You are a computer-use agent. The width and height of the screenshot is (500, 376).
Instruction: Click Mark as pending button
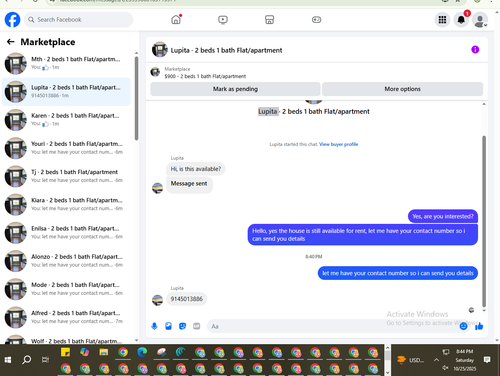pos(235,89)
